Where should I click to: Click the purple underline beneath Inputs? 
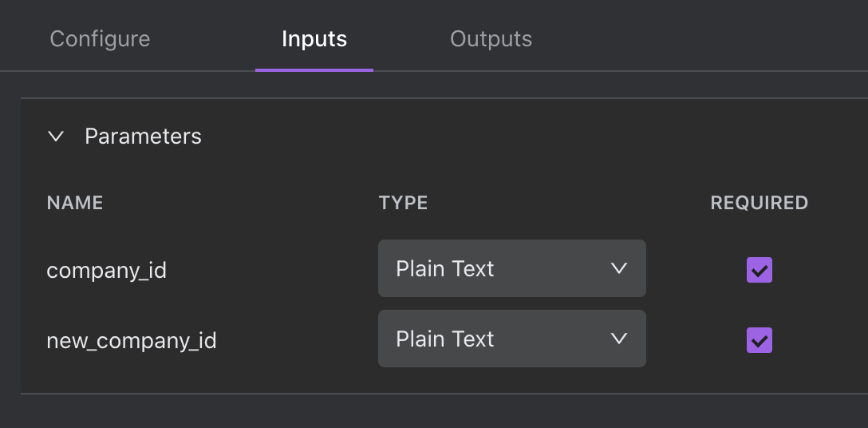point(314,69)
